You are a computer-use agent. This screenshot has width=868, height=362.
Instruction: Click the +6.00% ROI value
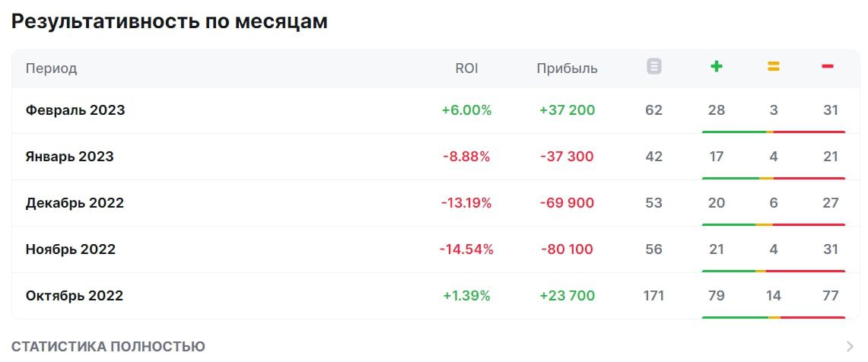click(466, 110)
